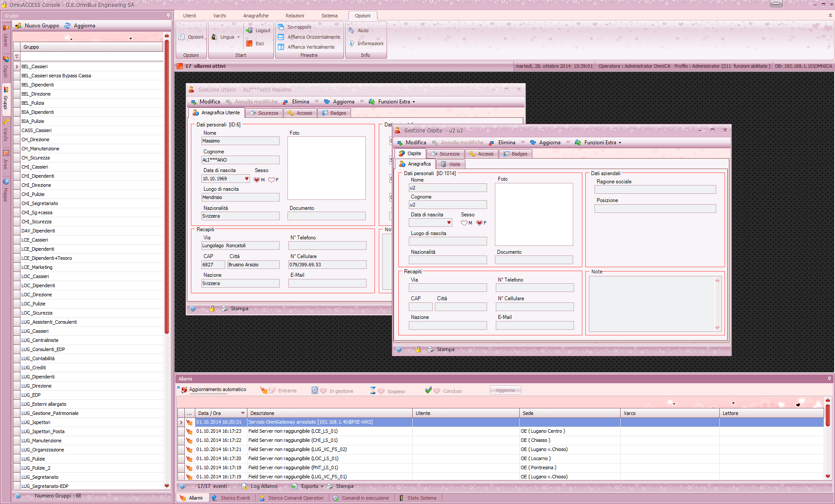The height and width of the screenshot is (504, 835).
Task: Open the Ospiti sidebar panel
Action: [6, 66]
